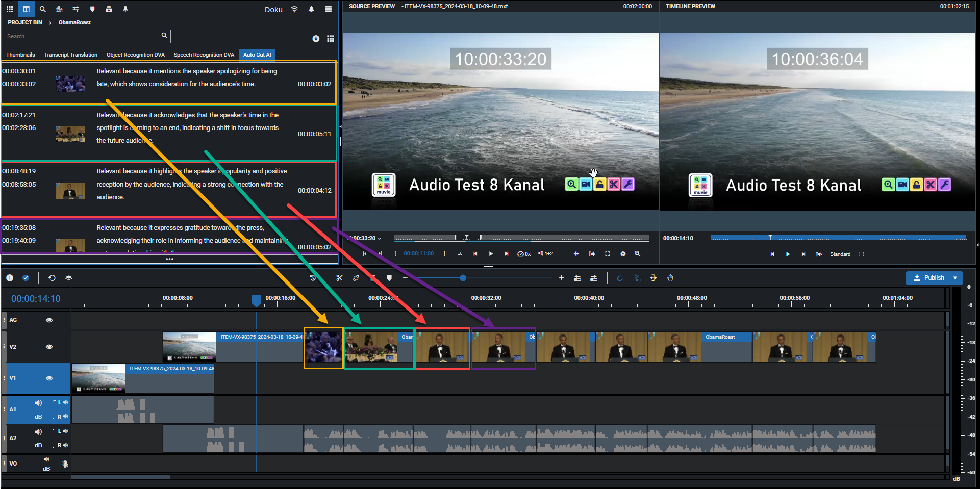Hide the AG track with eye icon
980x489 pixels.
49,320
